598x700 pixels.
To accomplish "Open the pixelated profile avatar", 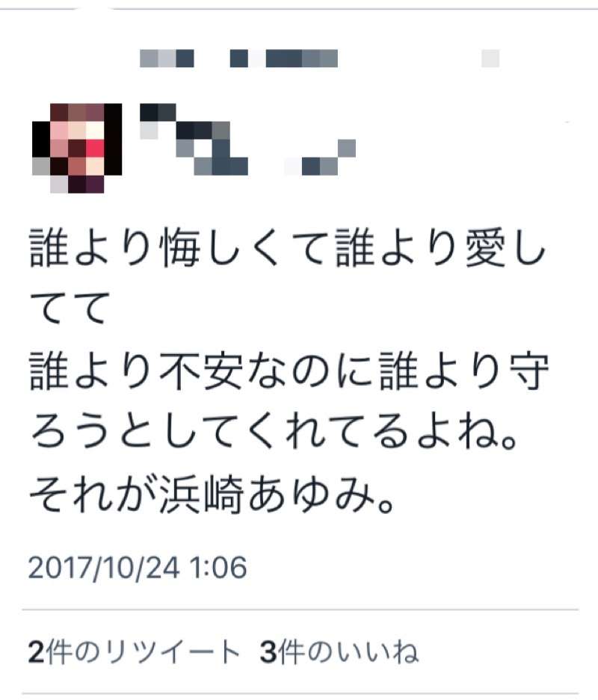I will pyautogui.click(x=77, y=148).
